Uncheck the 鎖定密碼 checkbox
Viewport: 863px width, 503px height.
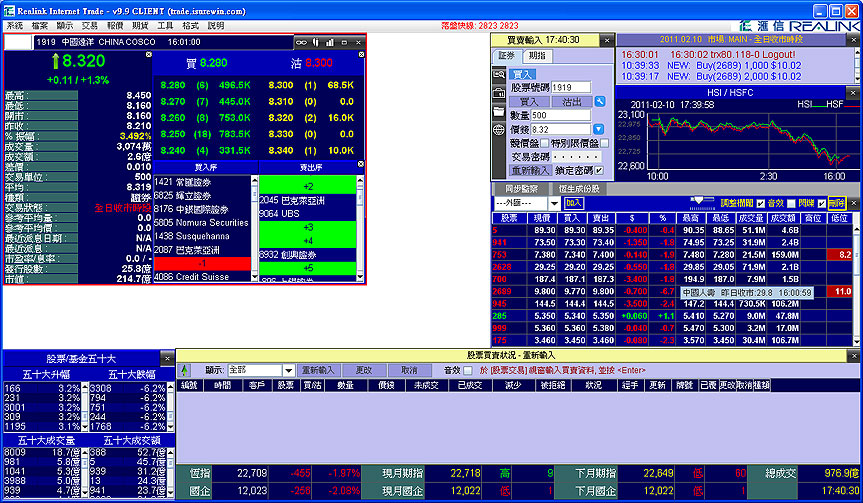599,171
